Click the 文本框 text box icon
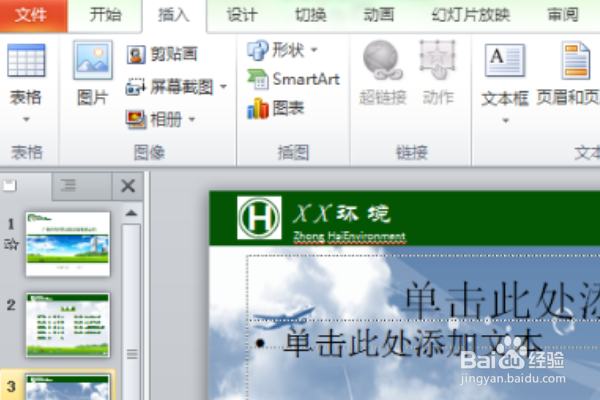 505,60
